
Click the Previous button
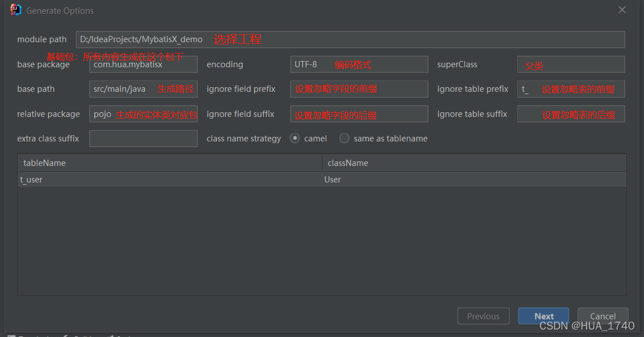click(484, 316)
